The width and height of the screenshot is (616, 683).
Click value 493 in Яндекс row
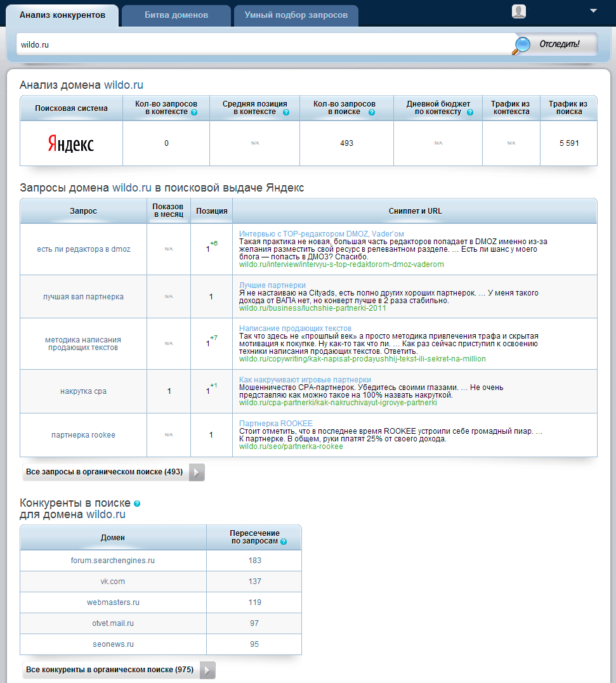(346, 143)
